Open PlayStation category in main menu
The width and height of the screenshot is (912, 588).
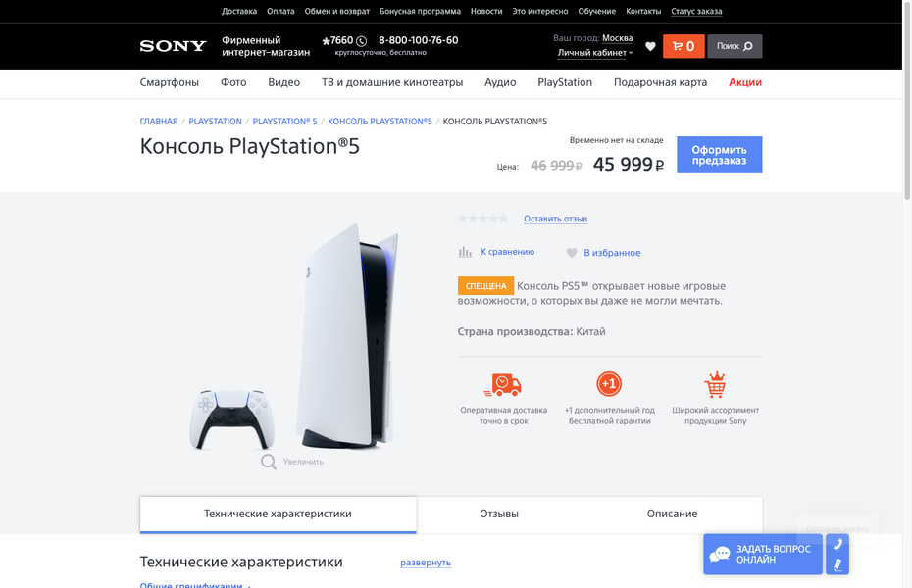[x=565, y=82]
